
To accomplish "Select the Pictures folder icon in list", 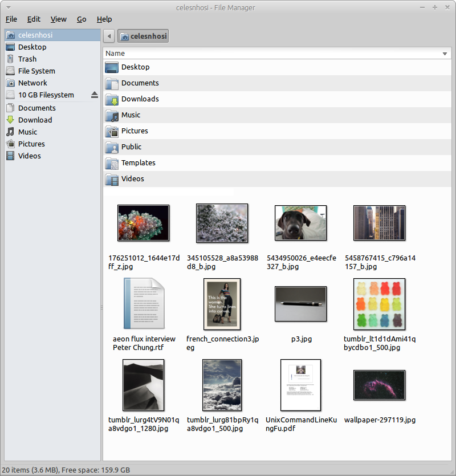I will pyautogui.click(x=111, y=131).
